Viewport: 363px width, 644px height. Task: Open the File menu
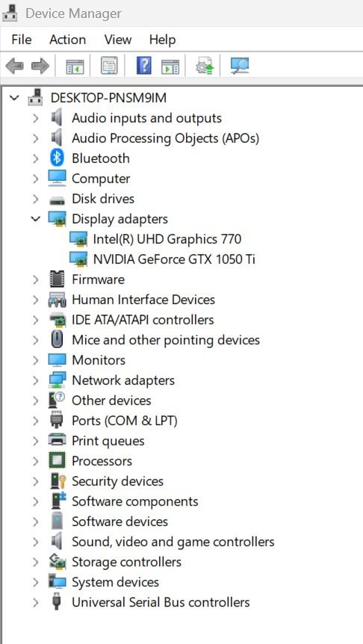22,40
